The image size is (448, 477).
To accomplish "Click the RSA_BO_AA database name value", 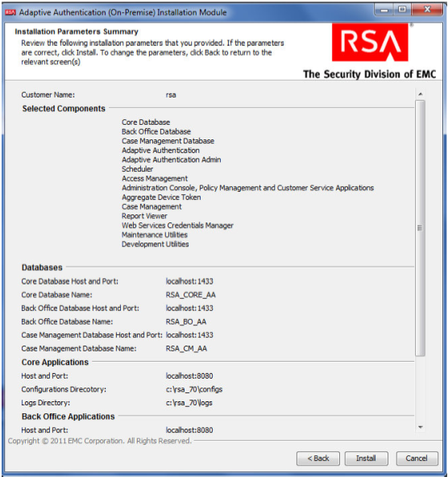I will (186, 321).
